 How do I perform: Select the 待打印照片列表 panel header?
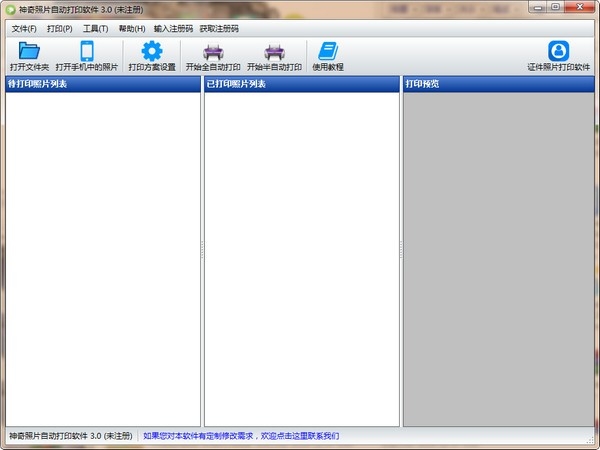(102, 84)
